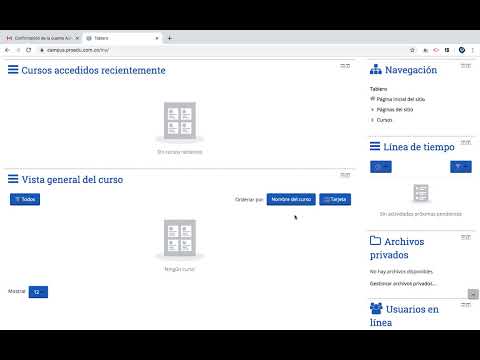This screenshot has height=360, width=480.
Task: Click the No hay archivos disponibles text
Action: tap(401, 272)
